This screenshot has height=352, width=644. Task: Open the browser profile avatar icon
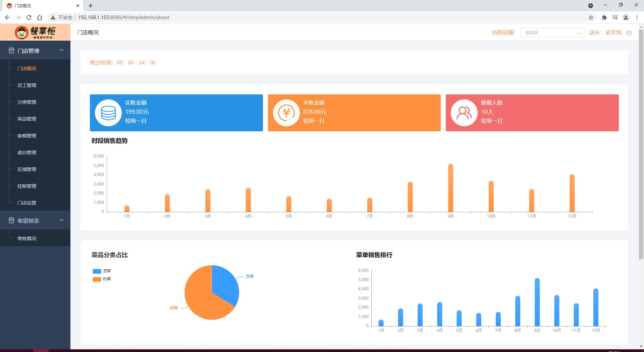tap(626, 17)
